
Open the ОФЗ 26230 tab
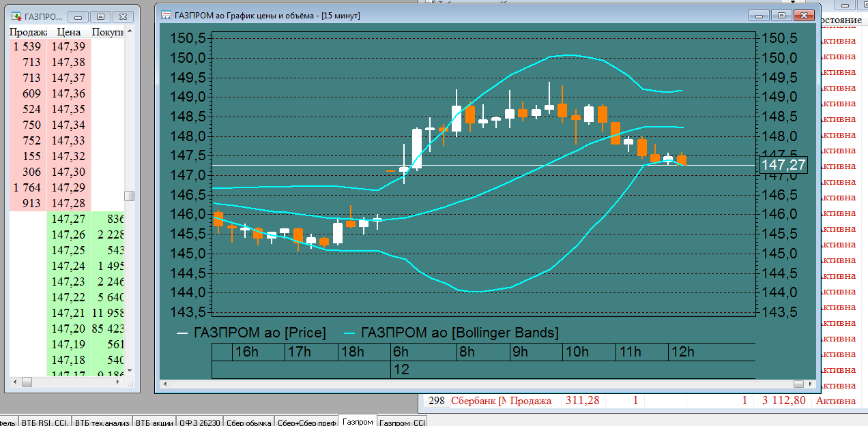tap(200, 422)
